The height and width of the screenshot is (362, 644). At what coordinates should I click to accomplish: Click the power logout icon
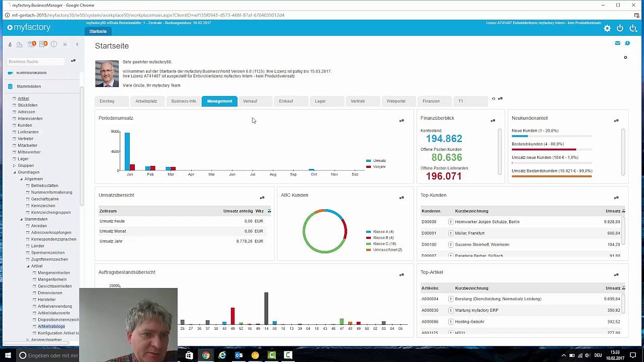point(620,29)
